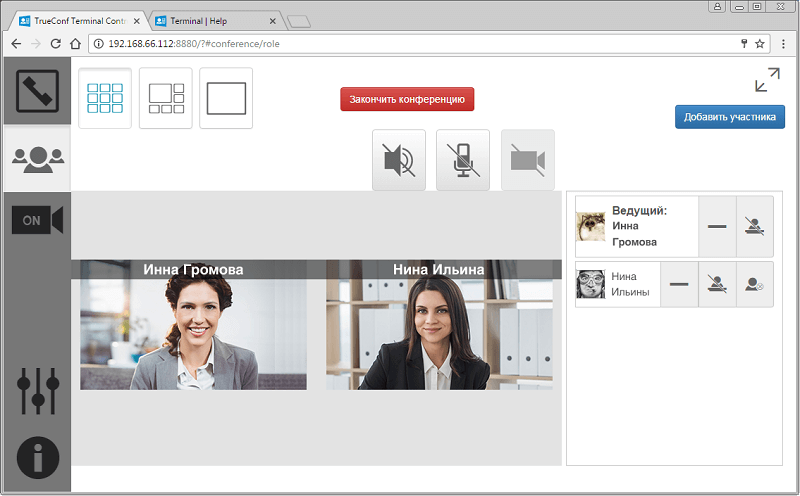
Task: Open the participants group section in sidebar
Action: click(x=36, y=158)
